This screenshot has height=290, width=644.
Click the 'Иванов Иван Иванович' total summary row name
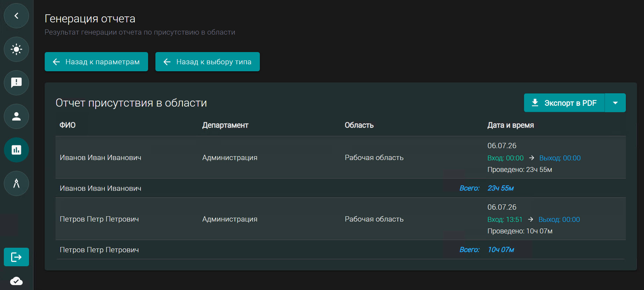coord(101,188)
